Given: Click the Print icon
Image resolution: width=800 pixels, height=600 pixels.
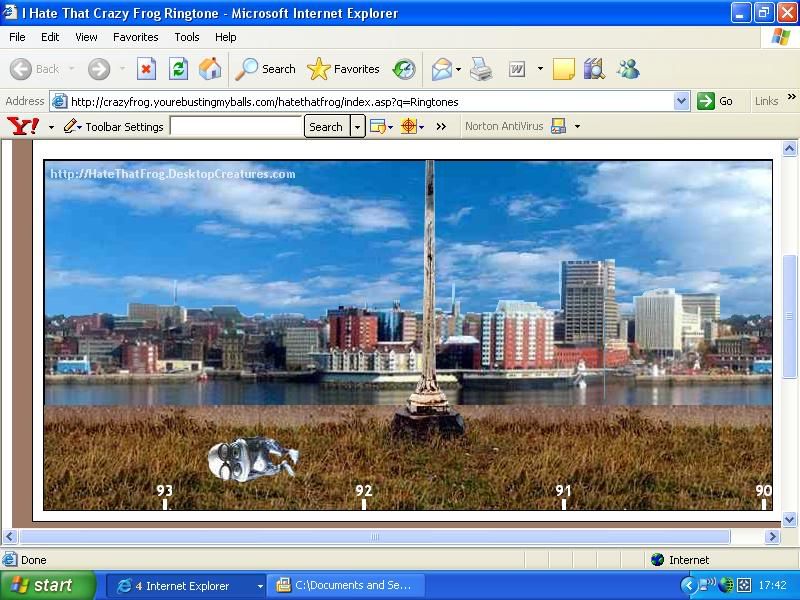Looking at the screenshot, I should (481, 69).
